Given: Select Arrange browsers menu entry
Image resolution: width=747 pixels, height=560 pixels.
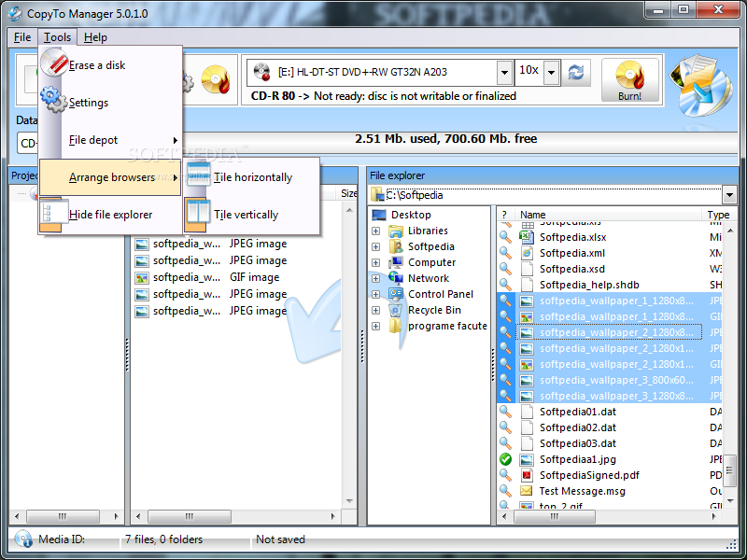Looking at the screenshot, I should (x=110, y=177).
